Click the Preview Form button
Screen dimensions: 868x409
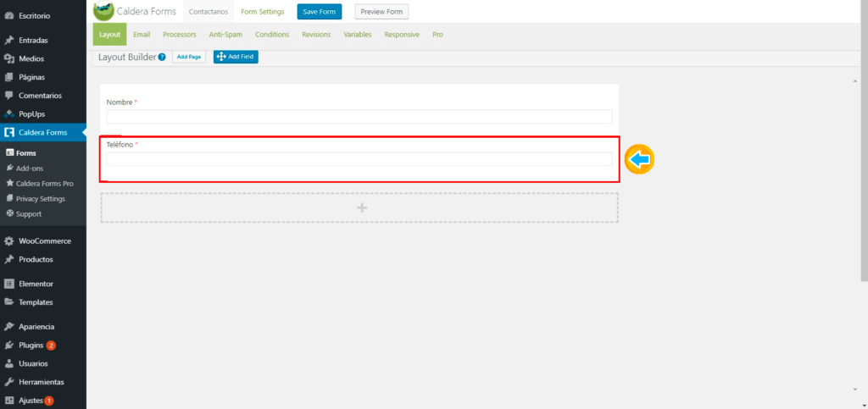381,12
